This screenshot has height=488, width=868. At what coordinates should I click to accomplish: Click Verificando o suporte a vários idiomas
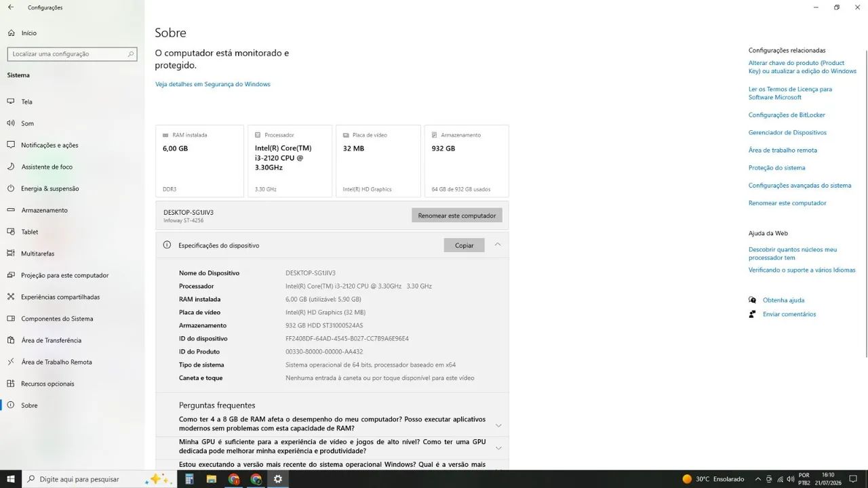pos(802,270)
